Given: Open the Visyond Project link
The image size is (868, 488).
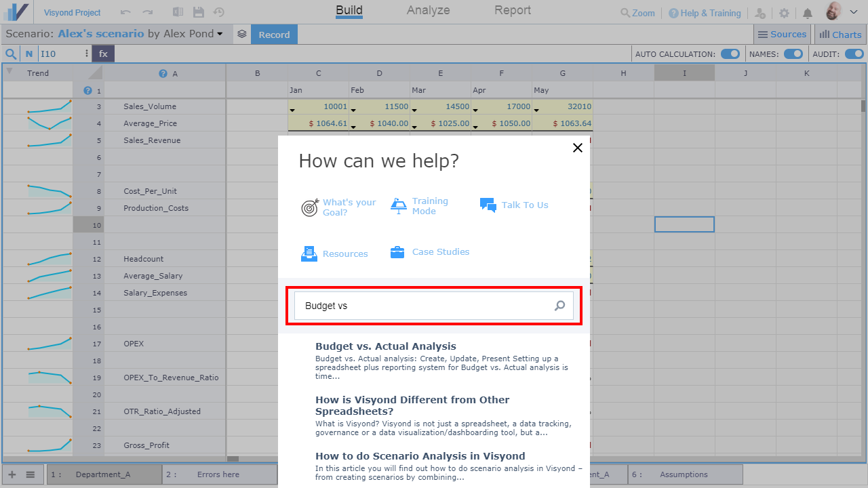Looking at the screenshot, I should (72, 13).
